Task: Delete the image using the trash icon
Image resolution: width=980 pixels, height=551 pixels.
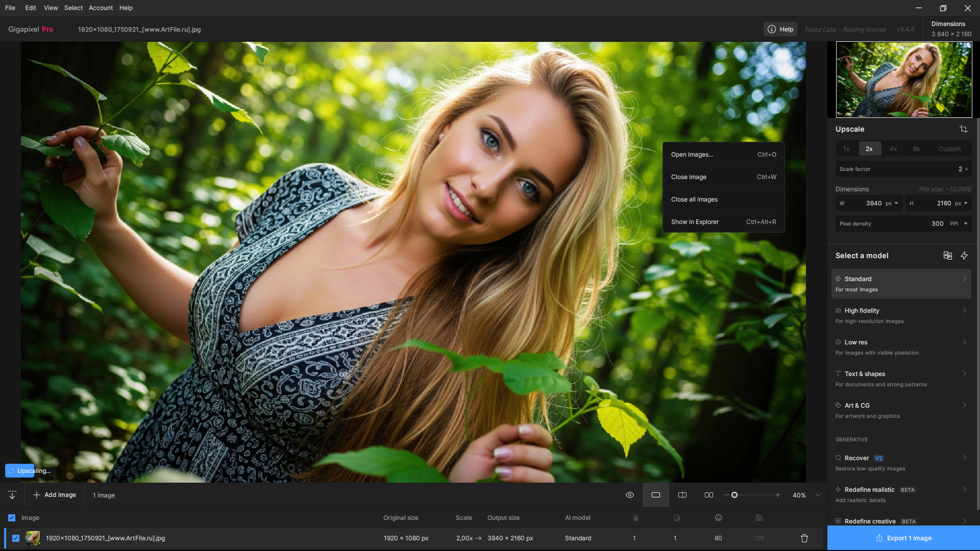Action: coord(804,538)
